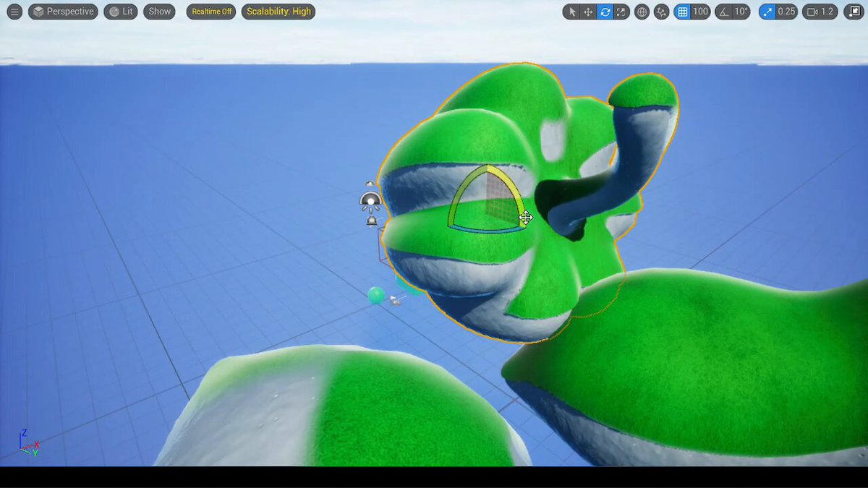Click the XYZ axis orientation indicator
Screen dimensions: 868x488
pyautogui.click(x=29, y=443)
